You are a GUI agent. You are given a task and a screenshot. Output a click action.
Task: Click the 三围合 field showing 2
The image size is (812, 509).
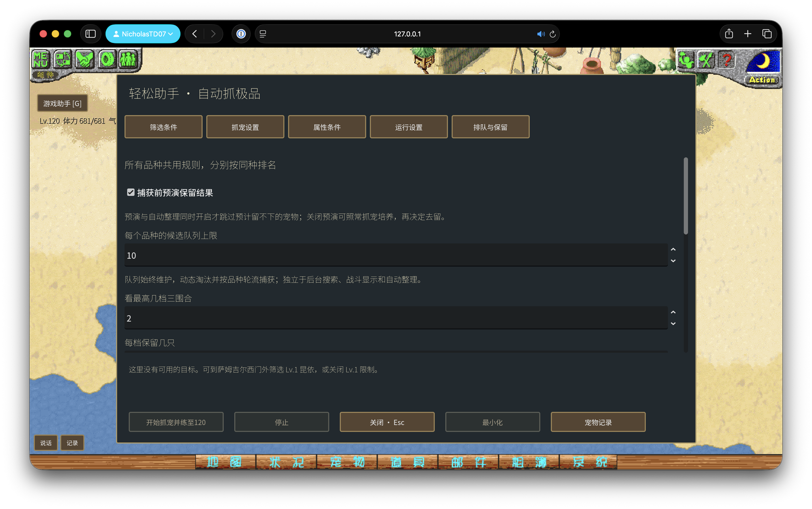click(x=396, y=318)
